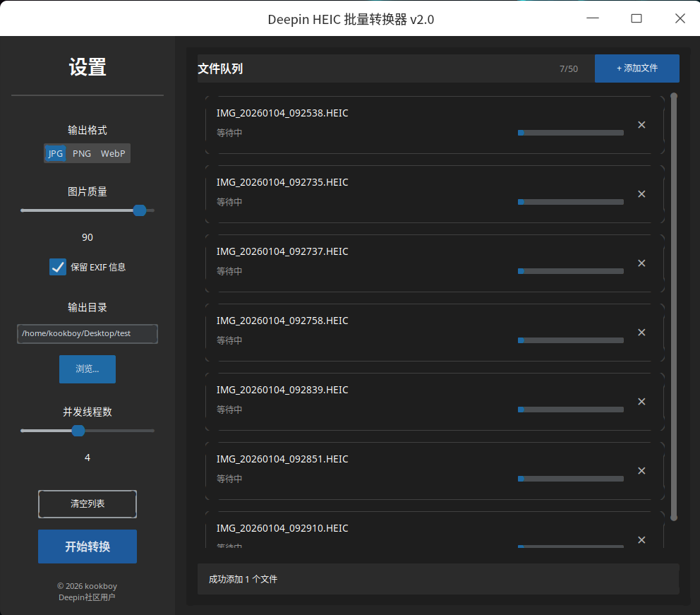Image resolution: width=700 pixels, height=615 pixels.
Task: Select file name IMG_20260104_092735.HEIC
Action: [x=282, y=182]
